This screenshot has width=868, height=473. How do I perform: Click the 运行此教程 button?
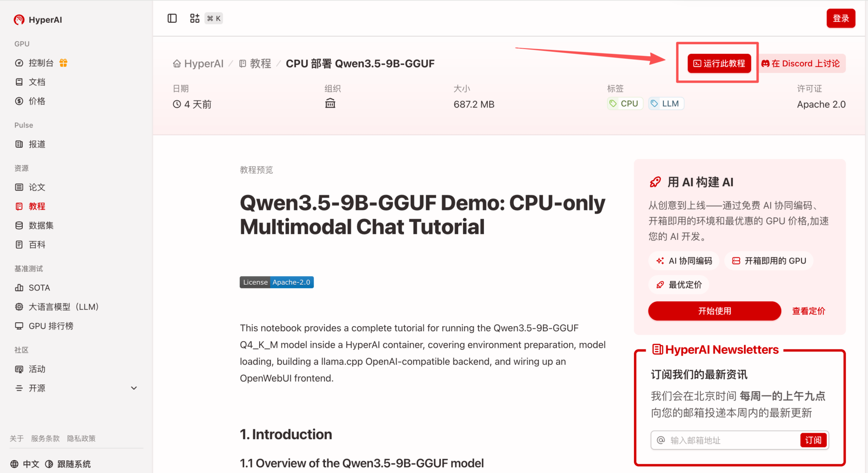tap(719, 64)
